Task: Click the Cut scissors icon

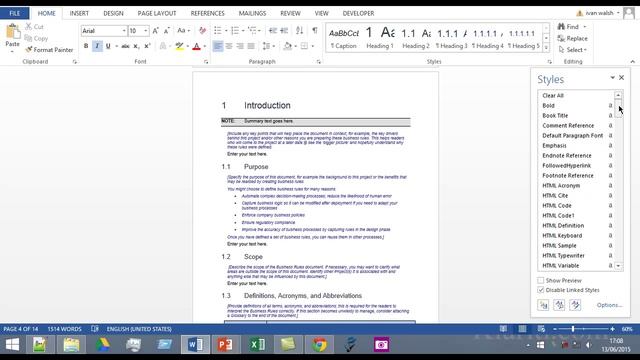Action: coord(29,27)
